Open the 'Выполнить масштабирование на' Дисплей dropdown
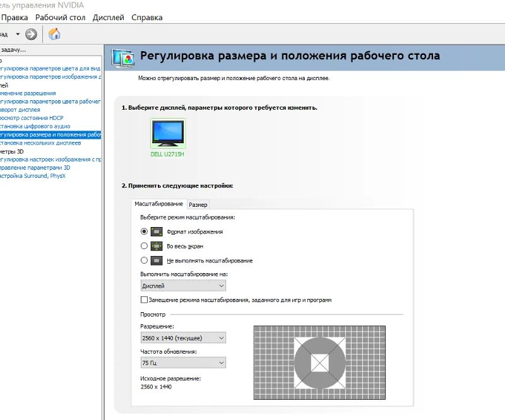 [x=183, y=286]
